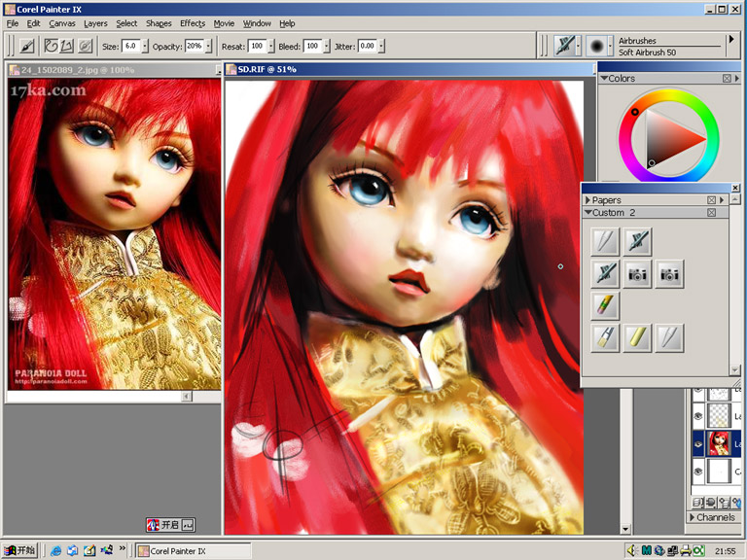This screenshot has width=747, height=560.
Task: Click the IME keyboard icon beside 开启
Action: [188, 525]
